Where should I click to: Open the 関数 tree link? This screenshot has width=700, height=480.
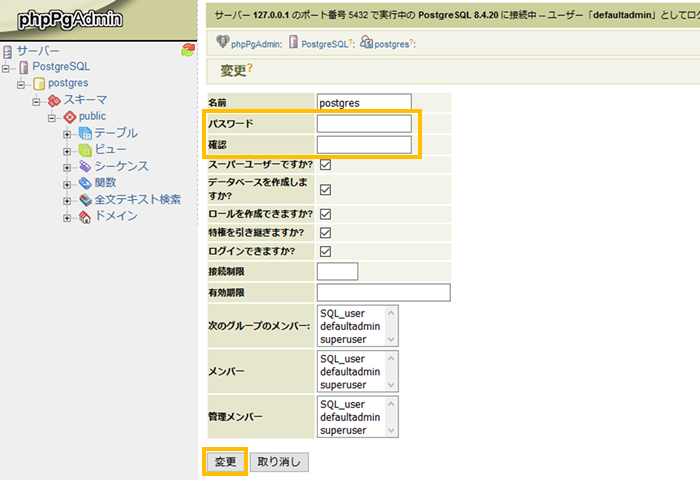click(105, 183)
